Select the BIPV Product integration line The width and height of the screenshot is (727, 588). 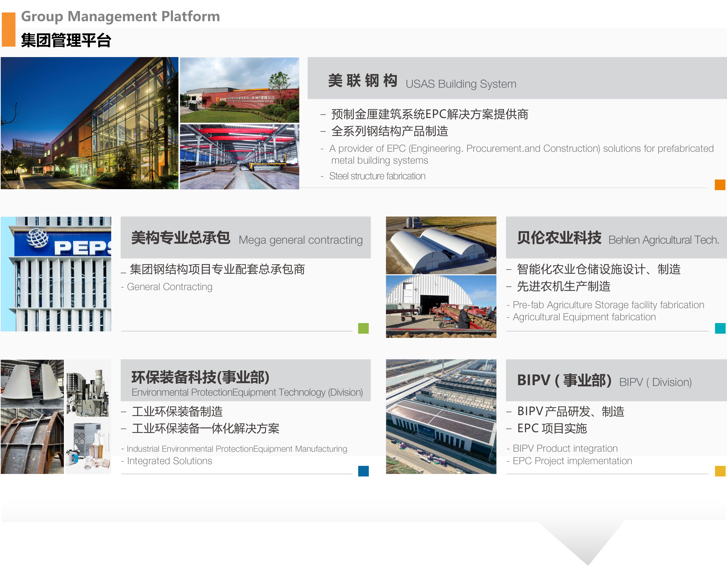click(565, 448)
